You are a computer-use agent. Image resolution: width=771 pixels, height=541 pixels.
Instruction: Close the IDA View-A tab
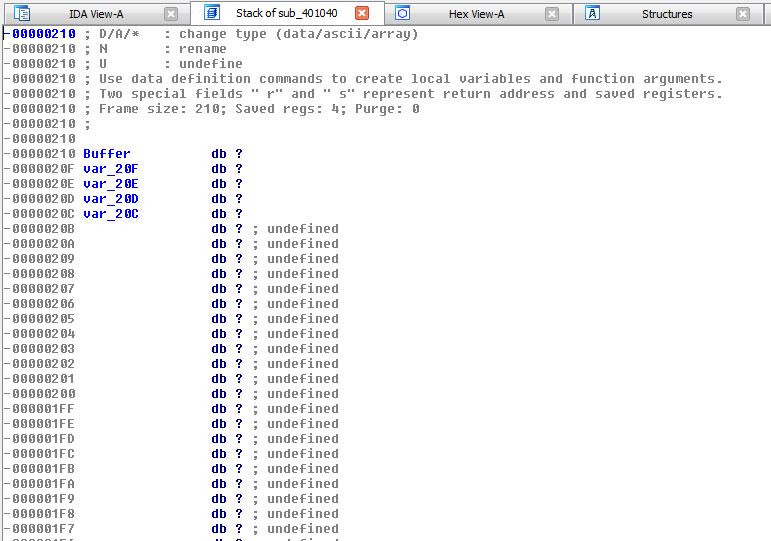pyautogui.click(x=171, y=14)
